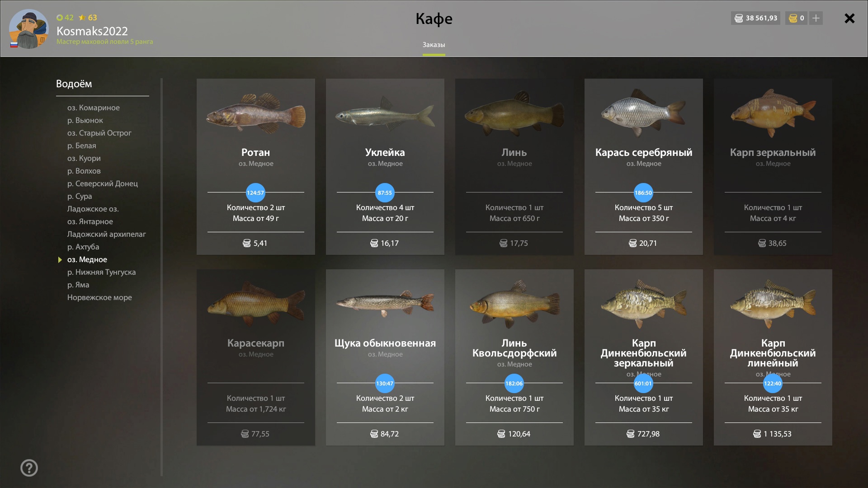Select оз. Комариное in water list
The width and height of the screenshot is (868, 488).
tap(94, 108)
